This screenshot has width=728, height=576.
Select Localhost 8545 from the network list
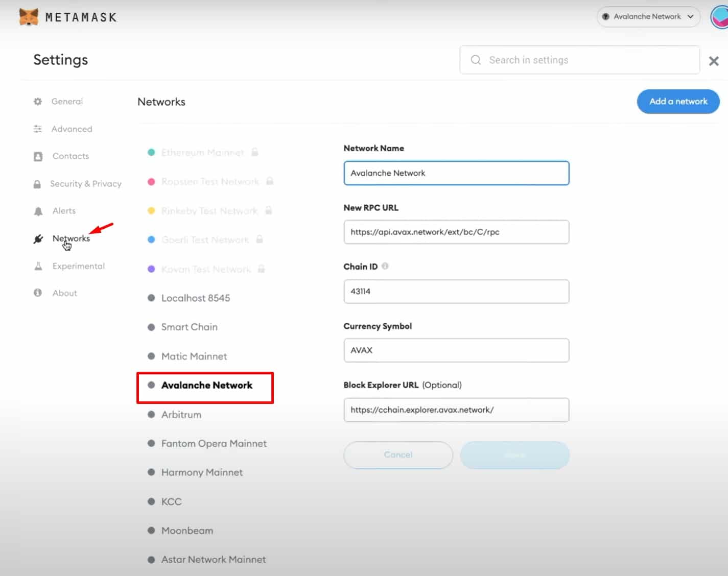[x=195, y=298]
